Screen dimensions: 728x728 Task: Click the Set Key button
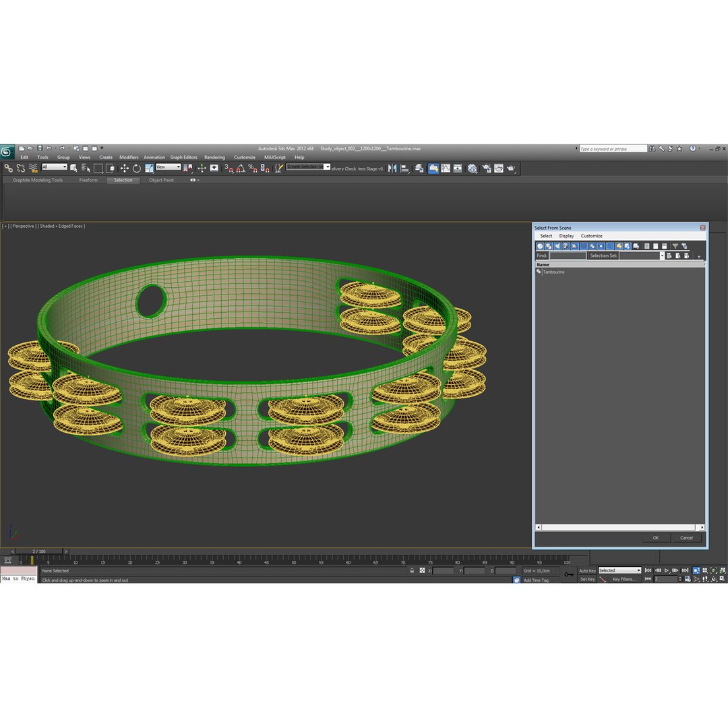pyautogui.click(x=587, y=579)
